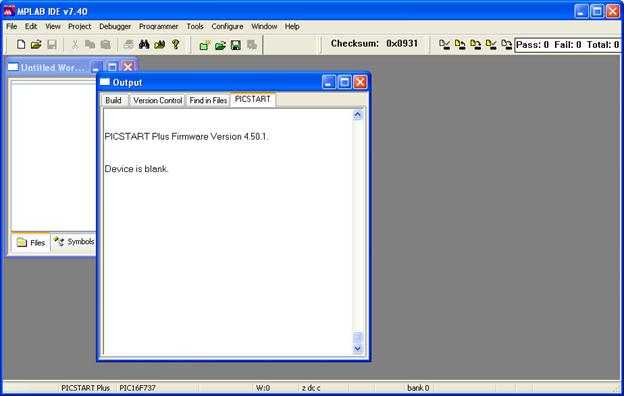Viewport: 624px width, 396px height.
Task: Open the Project menu
Action: 80,26
